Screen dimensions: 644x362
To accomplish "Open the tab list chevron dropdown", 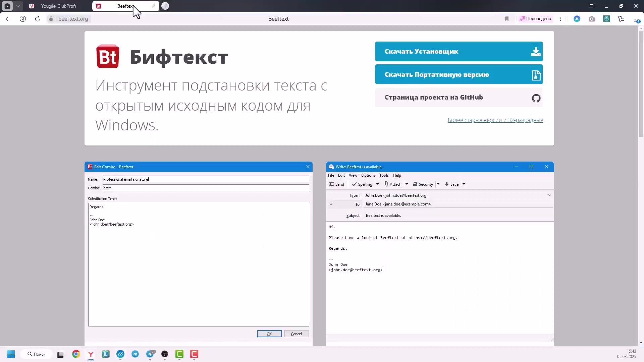I will point(18,6).
